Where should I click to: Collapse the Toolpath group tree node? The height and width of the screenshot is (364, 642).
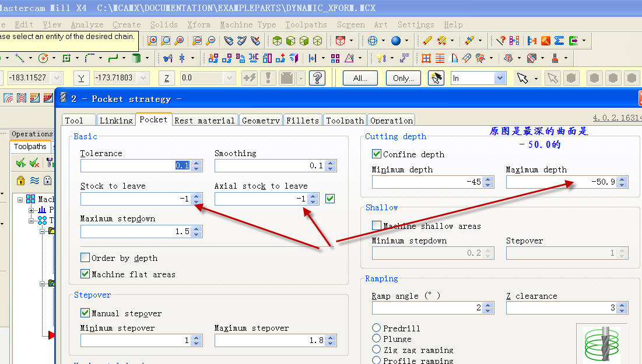[x=31, y=221]
